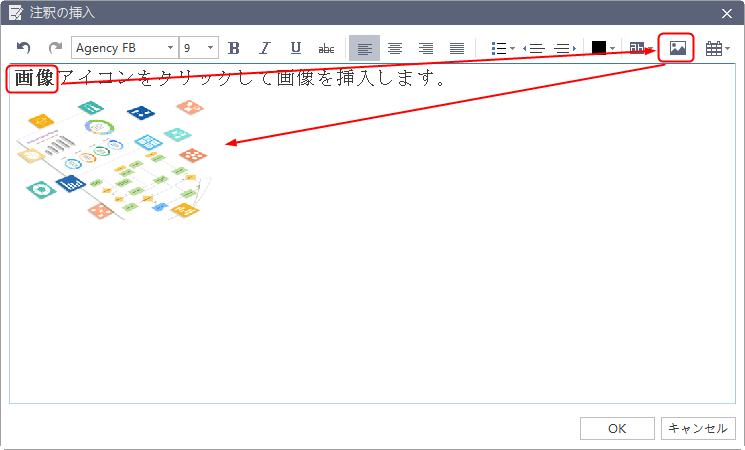Center align the text

pos(395,48)
